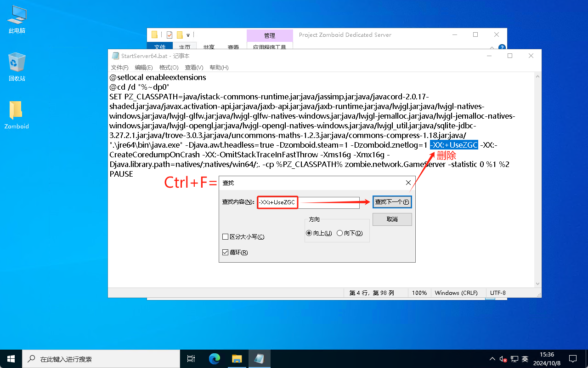This screenshot has height=368, width=588.
Task: Open the Explorer help question-mark icon
Action: tap(502, 47)
